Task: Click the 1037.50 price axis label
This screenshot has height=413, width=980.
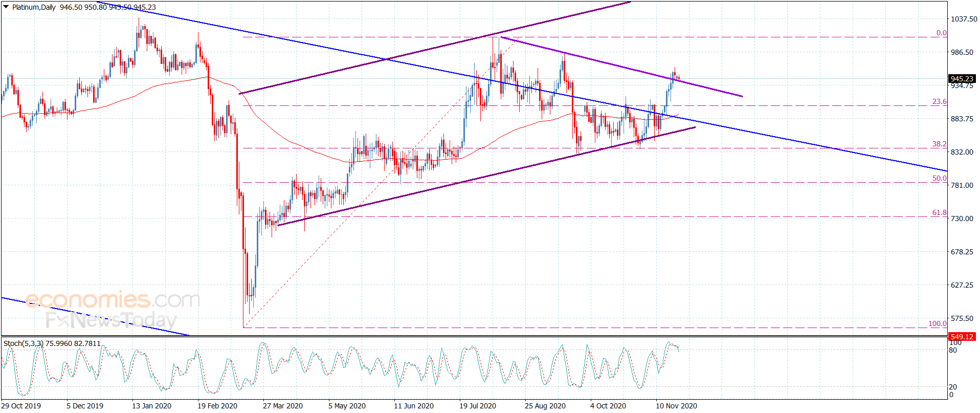Action: coord(964,19)
